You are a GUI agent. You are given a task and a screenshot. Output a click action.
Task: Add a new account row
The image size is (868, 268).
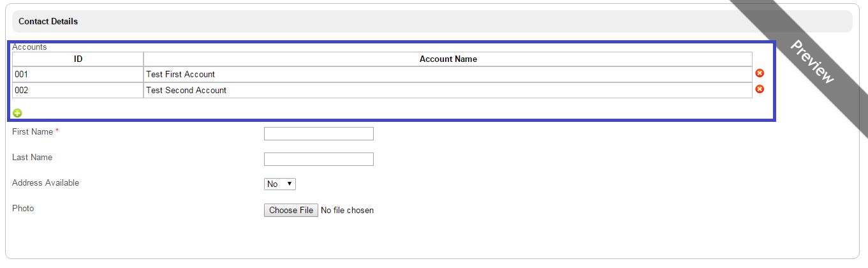pos(17,113)
